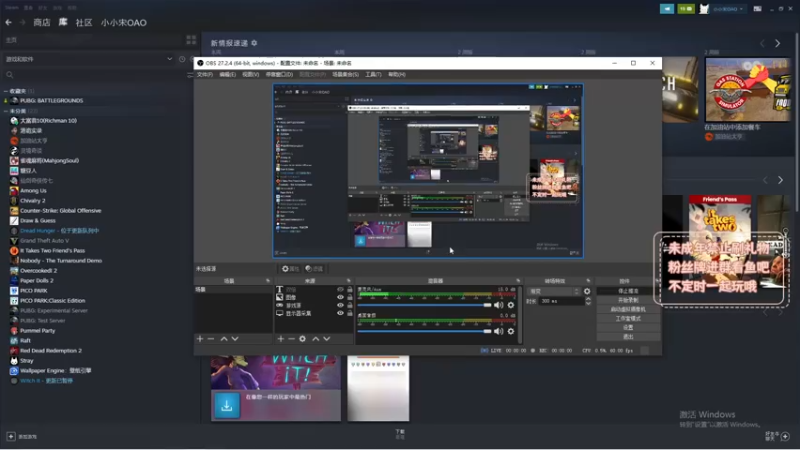Mute the desktop audio channel in mixer
Screen dimensions: 800x450
(x=498, y=331)
